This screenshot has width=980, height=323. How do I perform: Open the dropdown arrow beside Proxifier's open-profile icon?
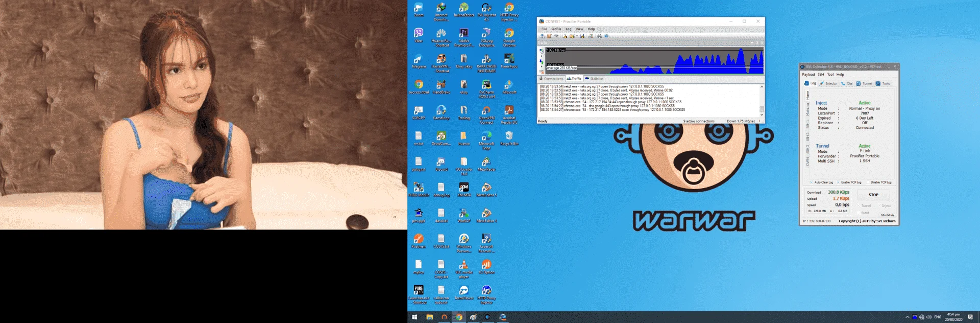click(x=577, y=36)
